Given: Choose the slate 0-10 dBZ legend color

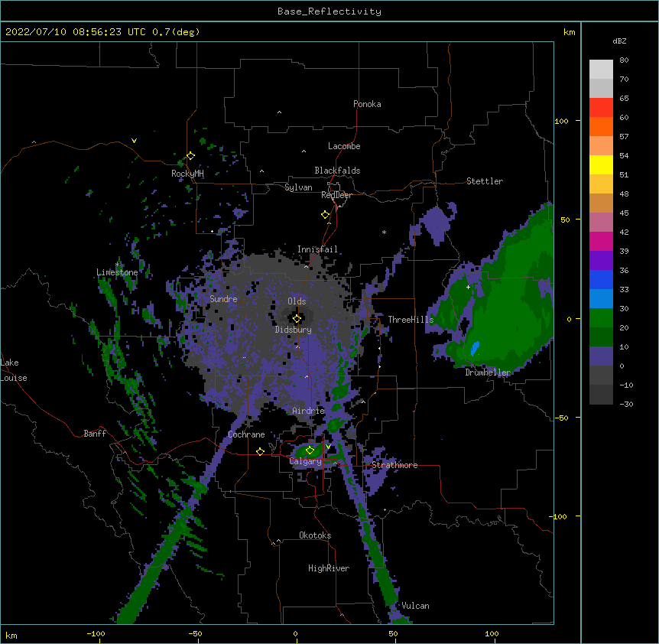Looking at the screenshot, I should pyautogui.click(x=601, y=356).
